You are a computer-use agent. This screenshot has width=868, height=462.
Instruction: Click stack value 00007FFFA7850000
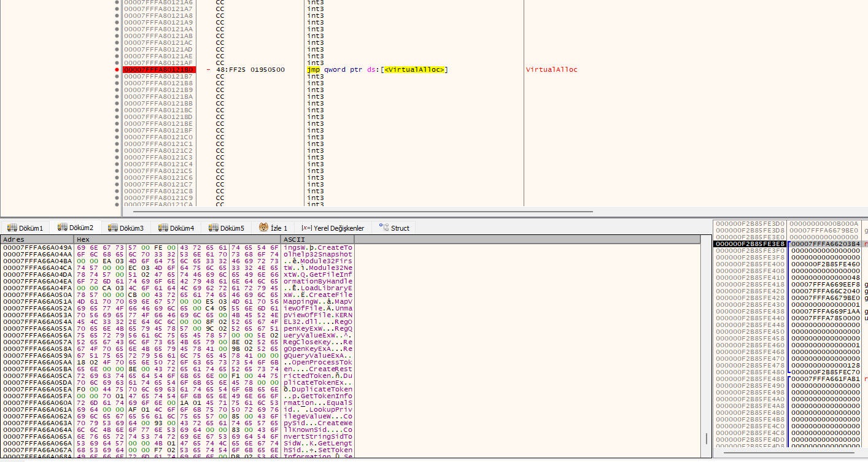(825, 318)
